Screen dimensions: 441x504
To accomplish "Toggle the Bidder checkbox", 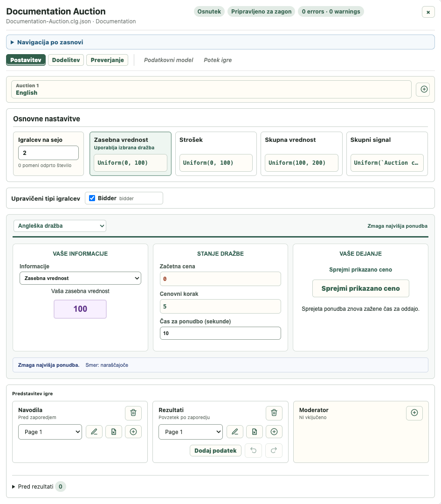I will 92,198.
